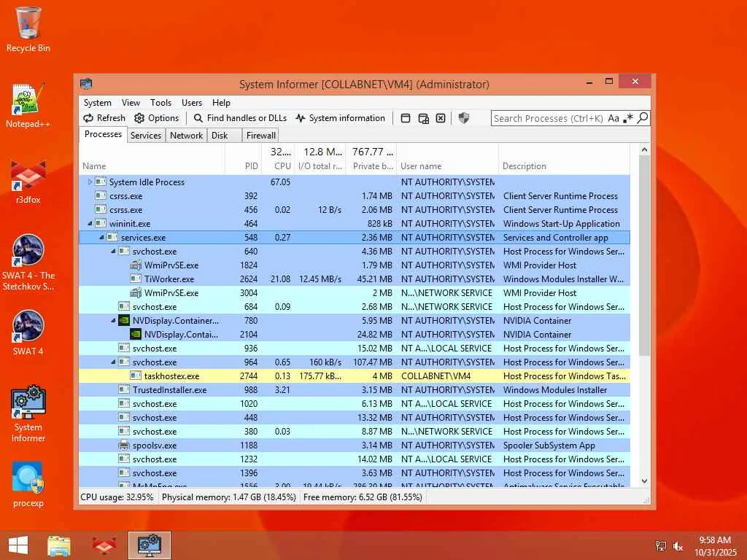This screenshot has width=747, height=560.
Task: Click the WmiPrvSE.exe PID 1824 icon
Action: (x=136, y=265)
